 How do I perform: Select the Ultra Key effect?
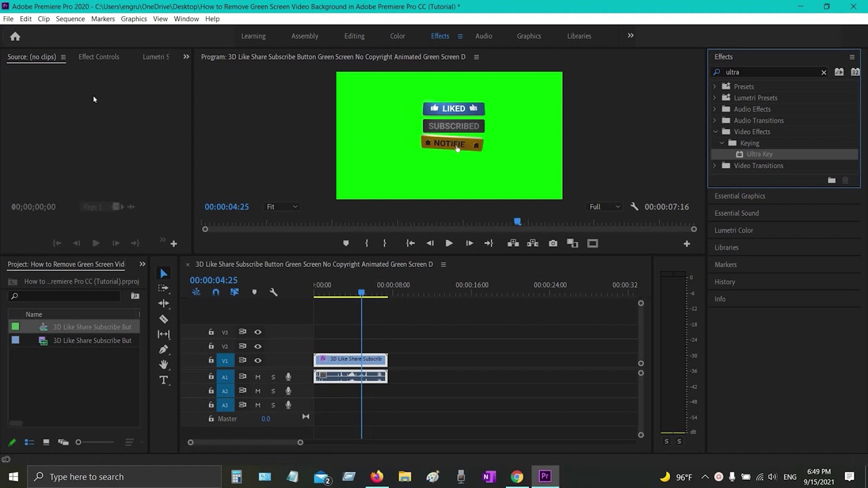pyautogui.click(x=759, y=155)
